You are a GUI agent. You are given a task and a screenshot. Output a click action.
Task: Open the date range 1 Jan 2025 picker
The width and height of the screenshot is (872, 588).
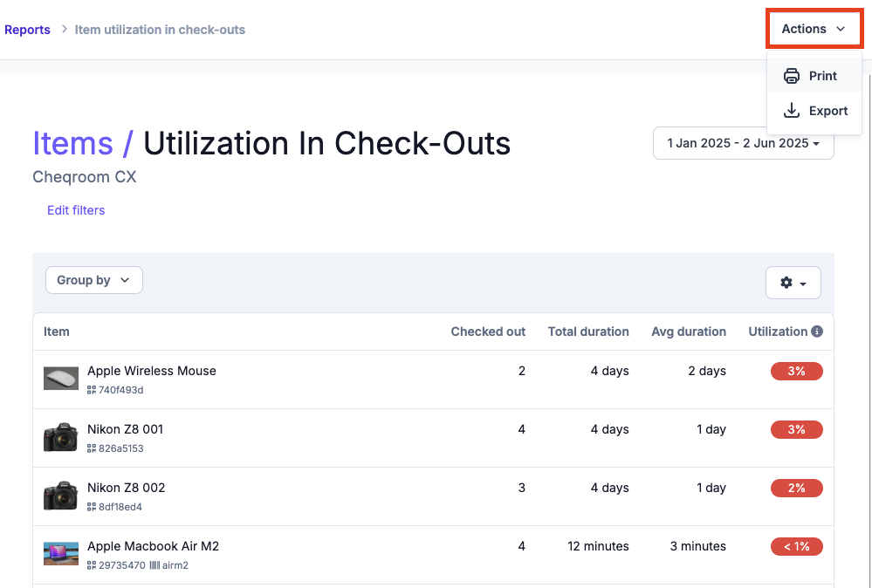743,143
